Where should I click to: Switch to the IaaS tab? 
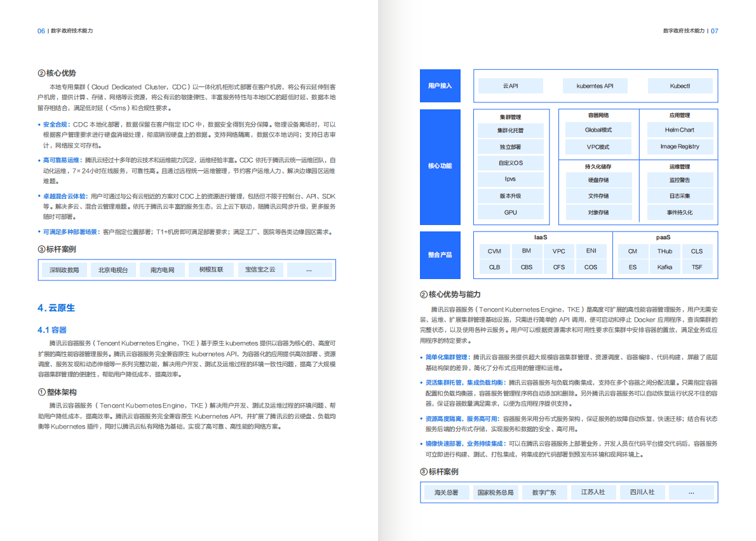coord(543,237)
